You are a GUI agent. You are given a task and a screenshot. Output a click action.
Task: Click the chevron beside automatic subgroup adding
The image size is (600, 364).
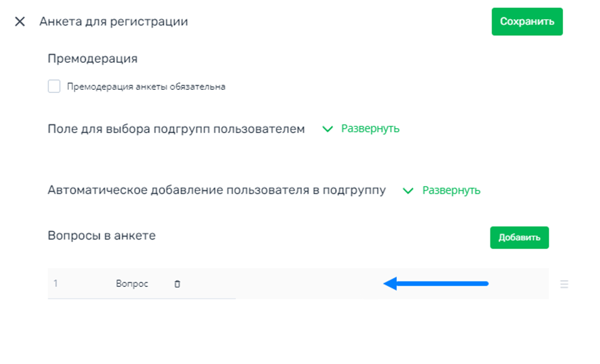[408, 190]
